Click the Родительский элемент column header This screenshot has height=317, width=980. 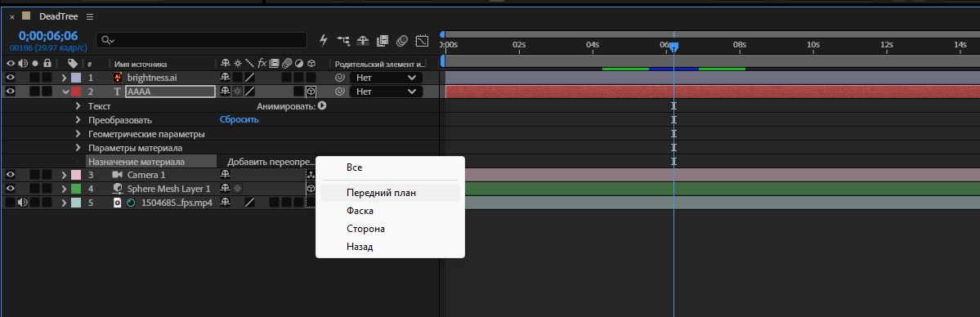coord(379,64)
